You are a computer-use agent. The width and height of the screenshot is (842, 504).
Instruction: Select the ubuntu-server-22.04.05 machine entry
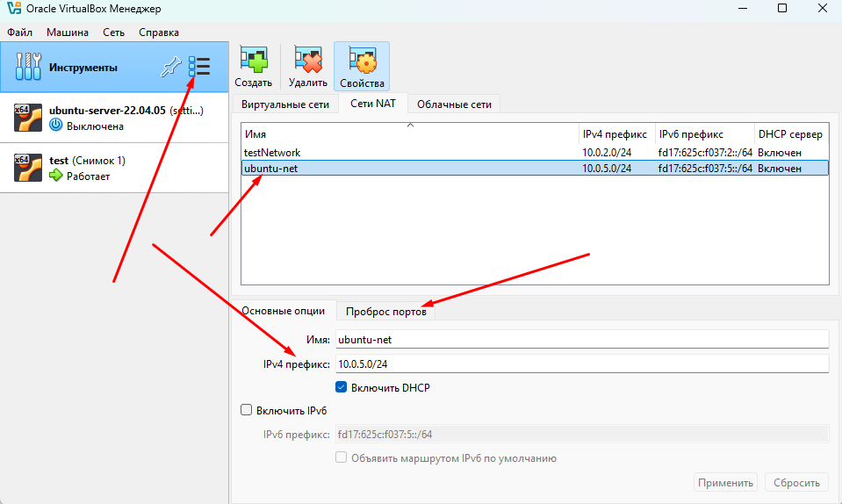click(114, 118)
